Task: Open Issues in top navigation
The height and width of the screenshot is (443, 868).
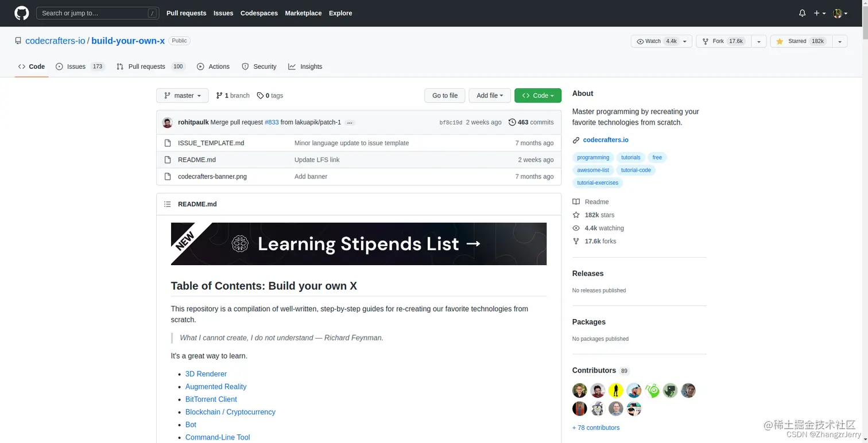Action: (223, 13)
